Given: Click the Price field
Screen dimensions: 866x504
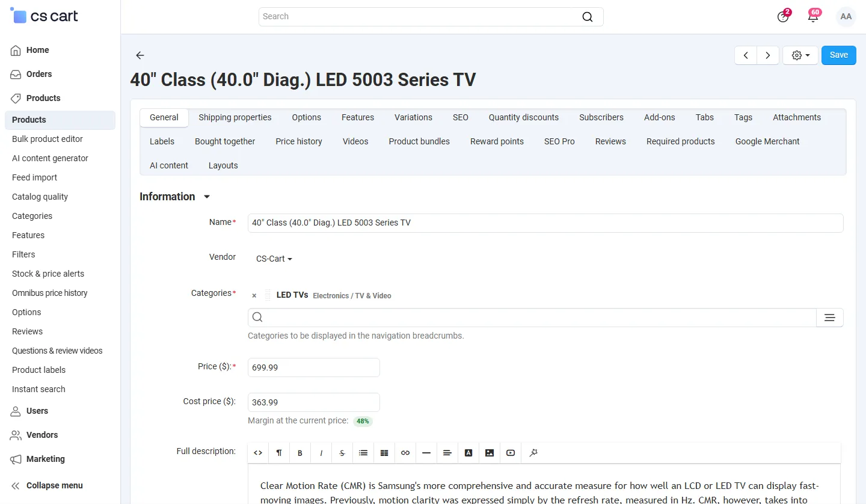Looking at the screenshot, I should click(x=314, y=367).
